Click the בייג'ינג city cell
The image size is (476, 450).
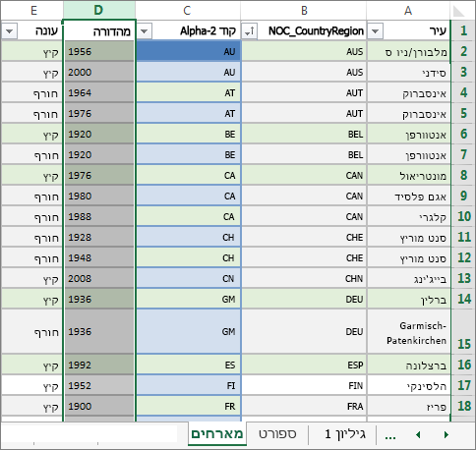coord(408,278)
